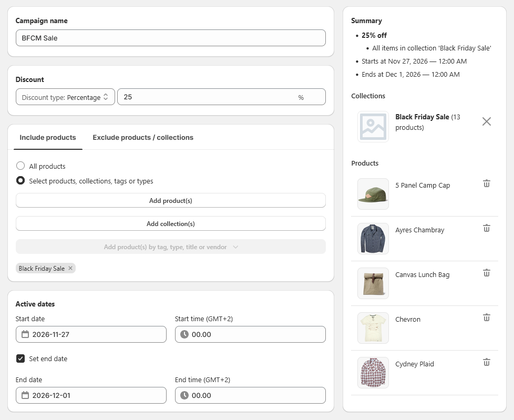Click the Add collection(s) button
The height and width of the screenshot is (420, 514).
coord(171,223)
